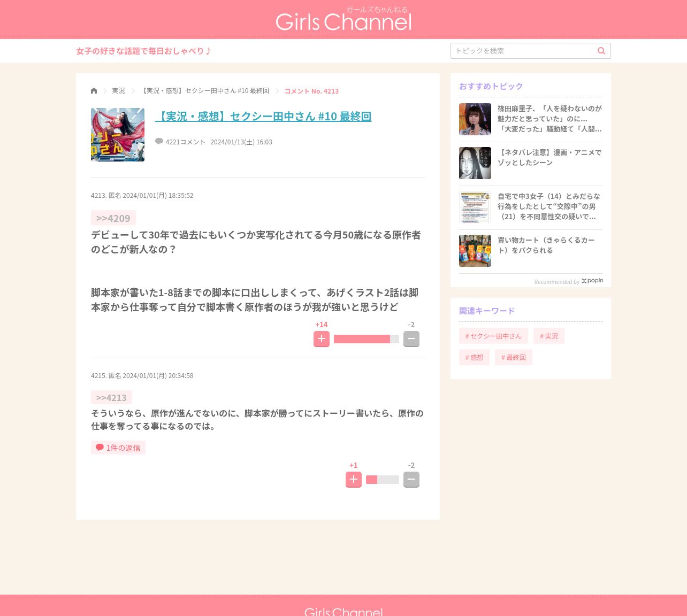
Task: Click the search magnifier icon
Action: point(601,51)
